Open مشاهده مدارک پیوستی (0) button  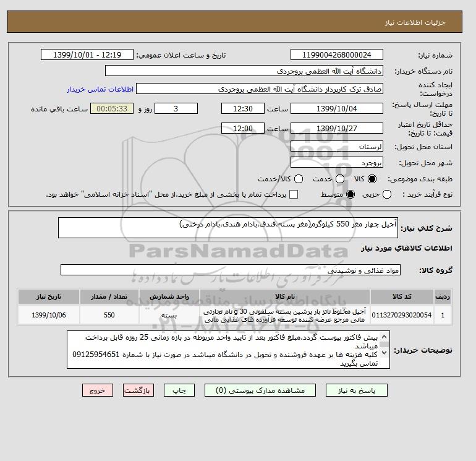tap(260, 390)
